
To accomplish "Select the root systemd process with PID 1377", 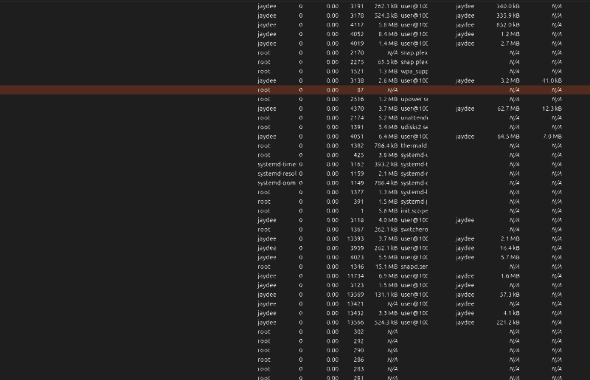I will [x=295, y=192].
